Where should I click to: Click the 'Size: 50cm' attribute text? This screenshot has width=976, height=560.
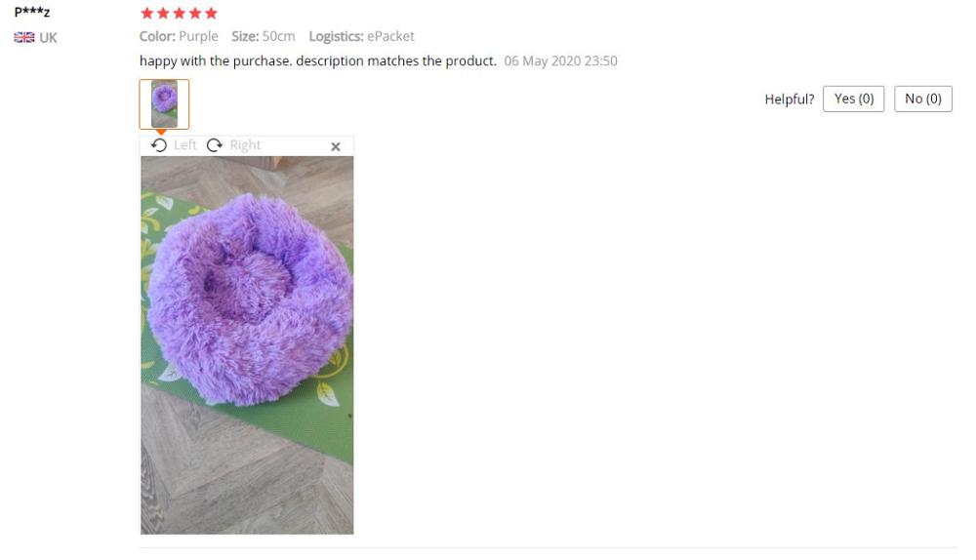click(264, 37)
